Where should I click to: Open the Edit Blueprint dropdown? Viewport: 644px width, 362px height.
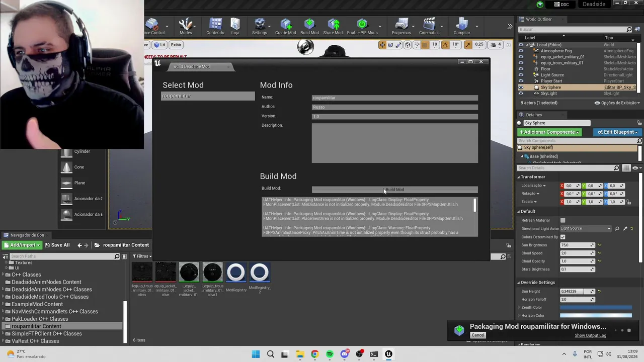pyautogui.click(x=617, y=132)
